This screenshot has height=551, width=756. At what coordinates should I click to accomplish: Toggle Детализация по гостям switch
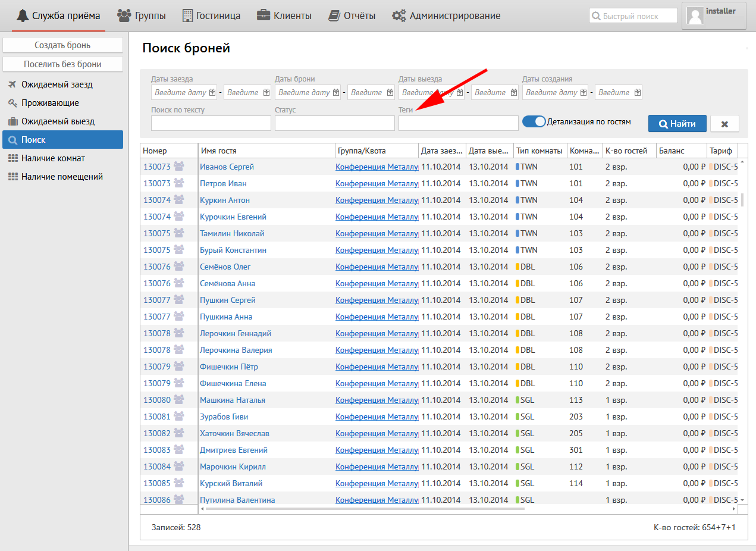(534, 121)
